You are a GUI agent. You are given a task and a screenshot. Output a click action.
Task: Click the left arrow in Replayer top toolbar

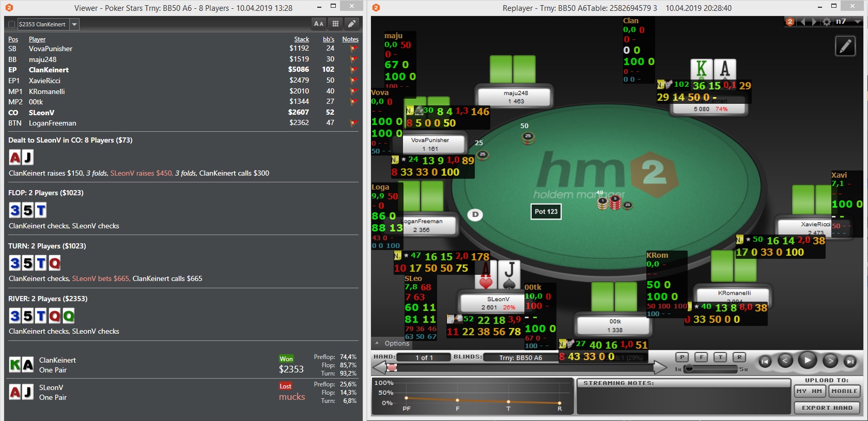click(x=802, y=22)
